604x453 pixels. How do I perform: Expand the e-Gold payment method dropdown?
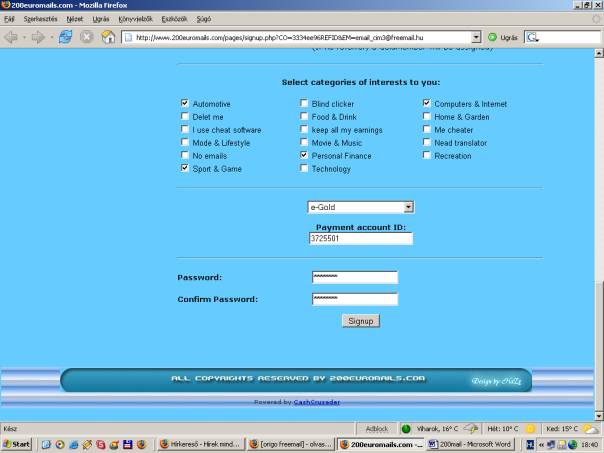[x=408, y=207]
